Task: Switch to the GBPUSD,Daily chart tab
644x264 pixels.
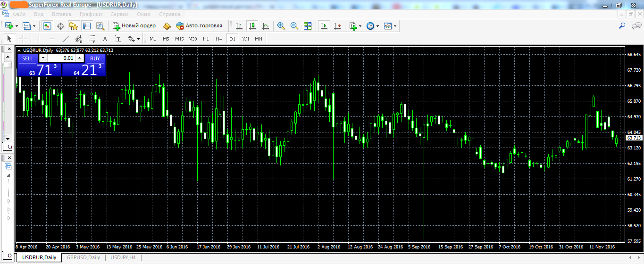Action: (83, 257)
